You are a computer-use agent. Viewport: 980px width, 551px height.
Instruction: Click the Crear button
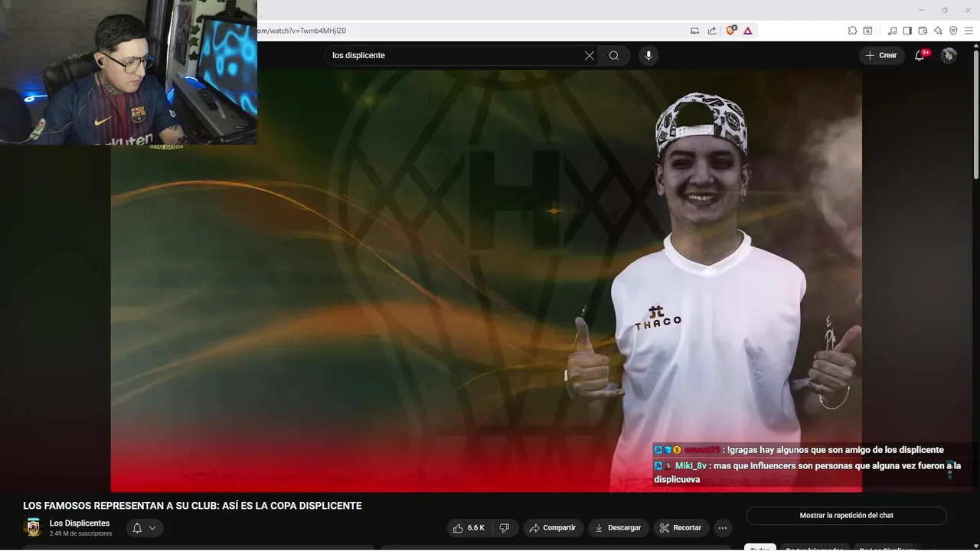tap(881, 55)
